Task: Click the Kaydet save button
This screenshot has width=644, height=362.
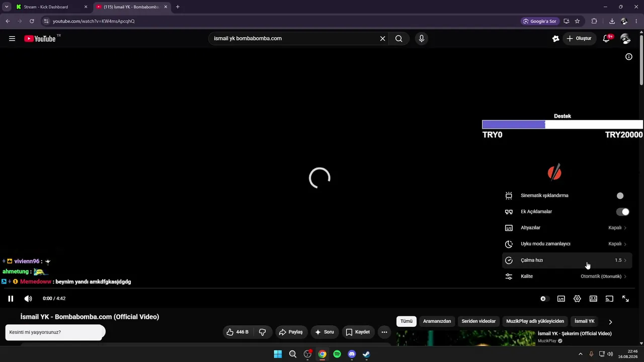Action: (x=358, y=332)
